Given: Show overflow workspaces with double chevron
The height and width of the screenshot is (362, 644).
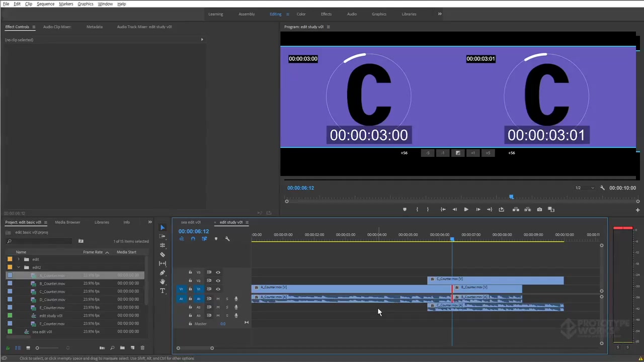Looking at the screenshot, I should [439, 14].
